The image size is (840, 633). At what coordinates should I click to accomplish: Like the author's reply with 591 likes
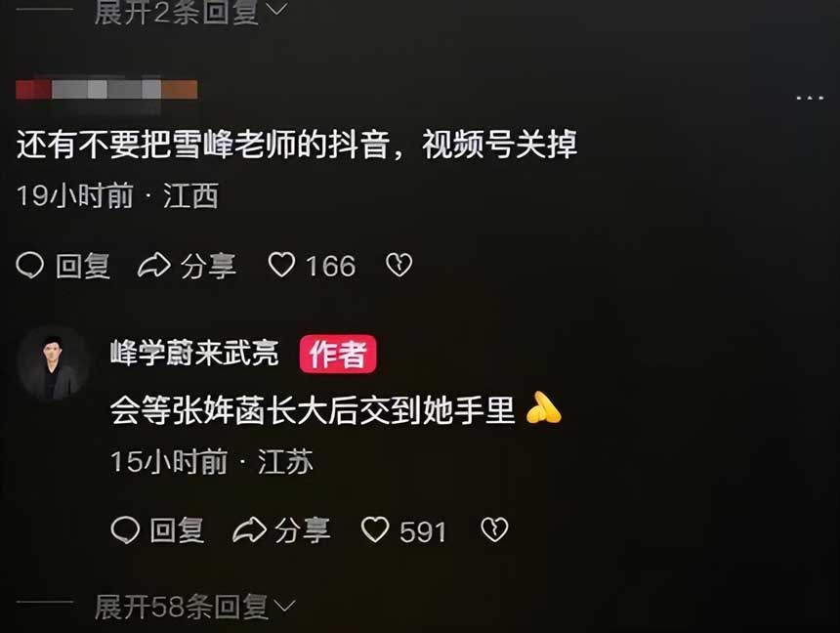pyautogui.click(x=375, y=529)
